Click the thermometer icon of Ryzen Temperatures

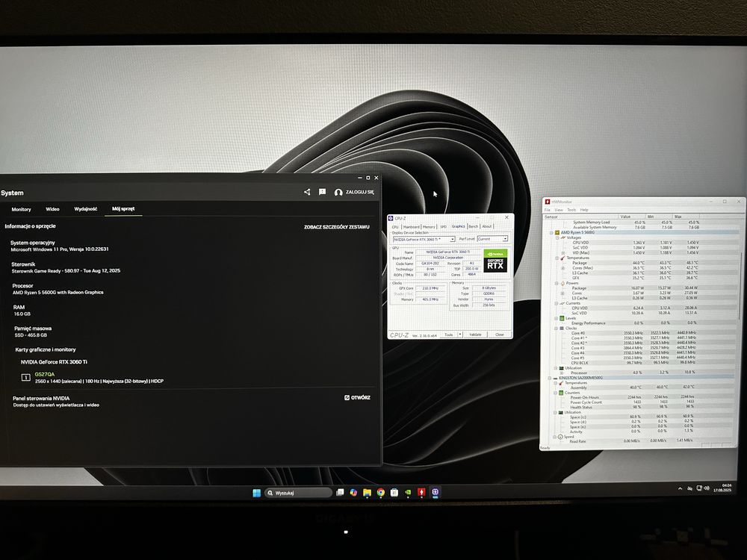562,258
